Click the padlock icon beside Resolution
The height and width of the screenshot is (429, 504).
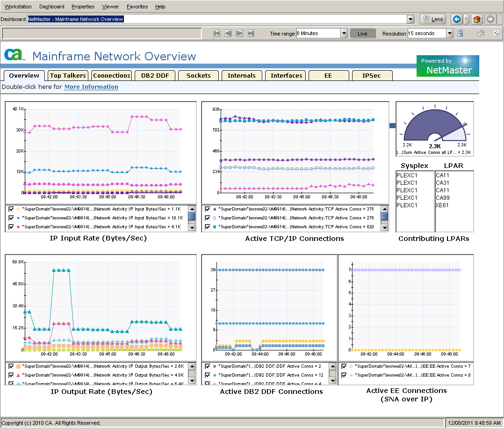460,33
